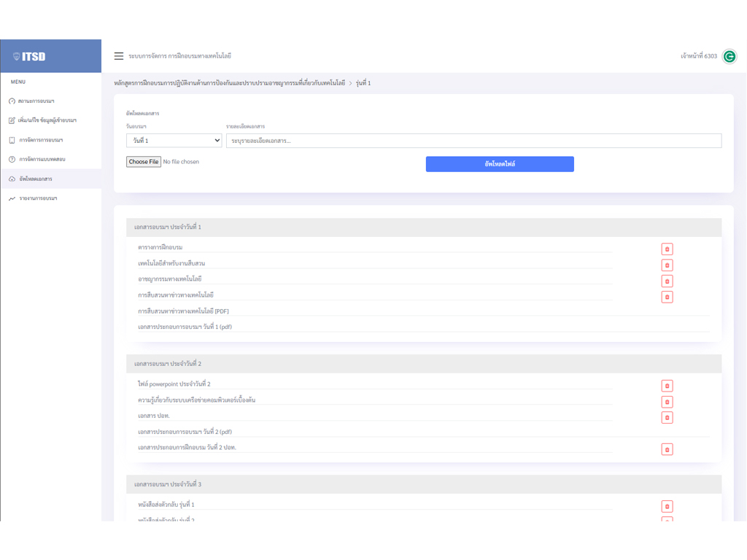Delete the ตารางการฝึกอบรม document
Viewport: 747px width, 560px height.
point(667,249)
